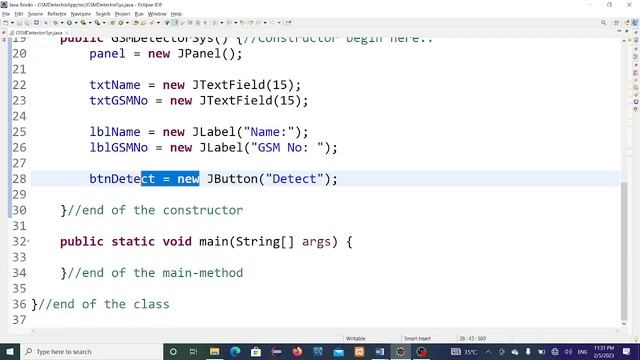Click 'txtName = new JTextField(15);' line
The width and height of the screenshot is (640, 360).
pos(195,85)
